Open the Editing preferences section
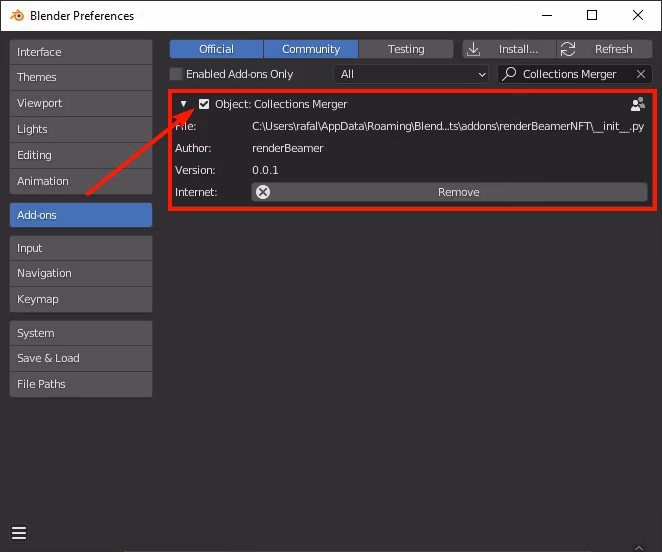The image size is (662, 552). click(x=81, y=155)
